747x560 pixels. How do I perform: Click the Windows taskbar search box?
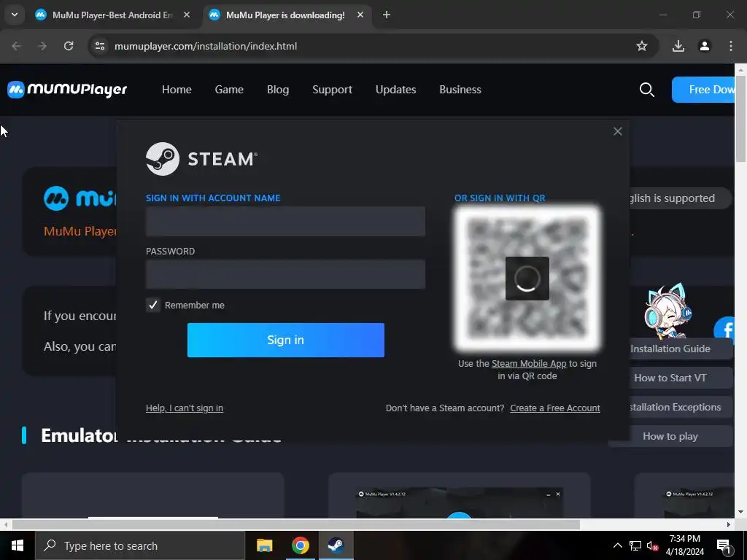coord(139,545)
